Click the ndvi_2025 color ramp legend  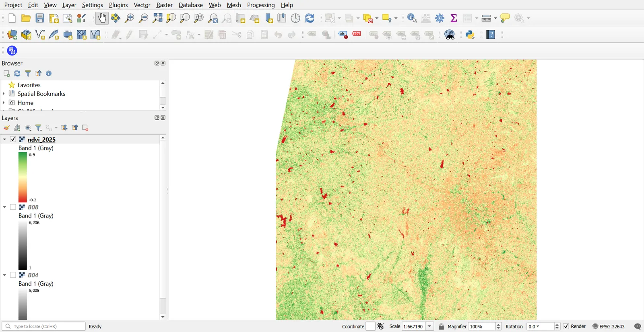pyautogui.click(x=23, y=177)
